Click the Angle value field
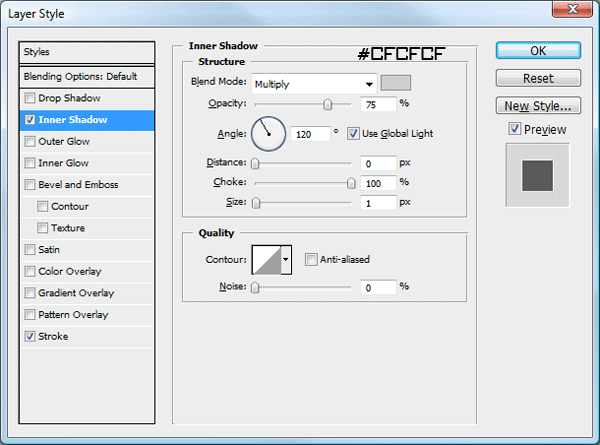This screenshot has width=600, height=445. [x=310, y=134]
